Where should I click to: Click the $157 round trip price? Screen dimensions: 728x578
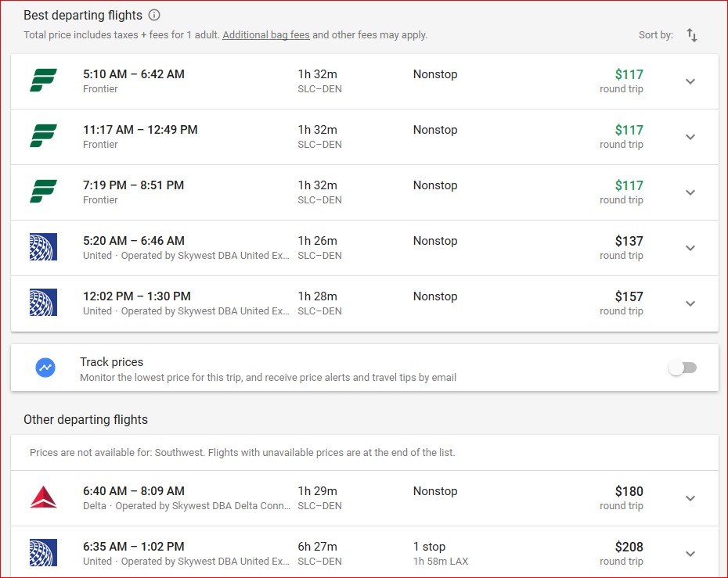[629, 297]
